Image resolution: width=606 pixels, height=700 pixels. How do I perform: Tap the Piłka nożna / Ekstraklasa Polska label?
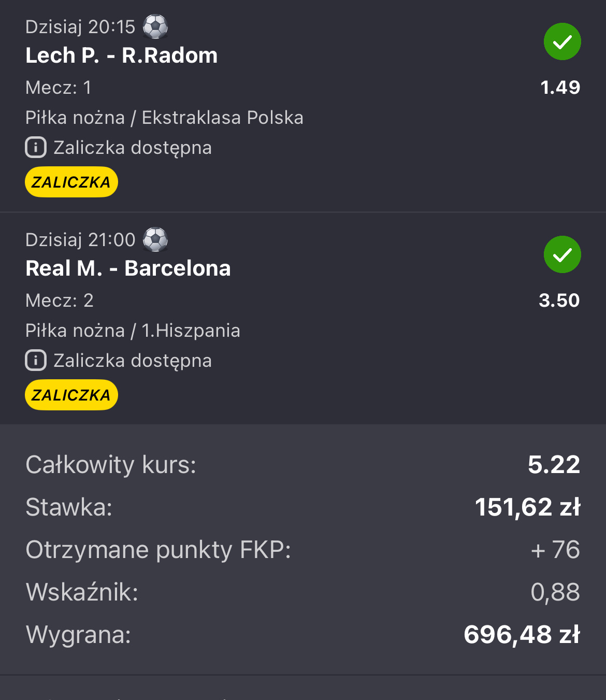click(164, 118)
